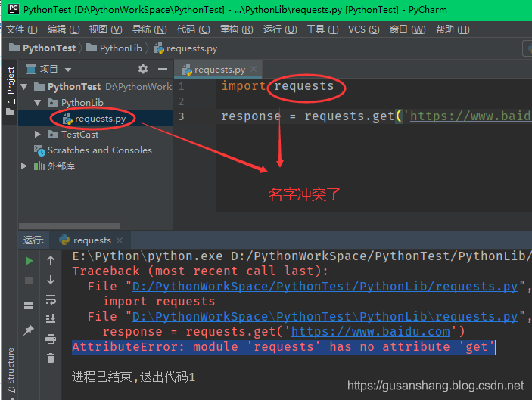Click the AttributeError message line

point(284,347)
